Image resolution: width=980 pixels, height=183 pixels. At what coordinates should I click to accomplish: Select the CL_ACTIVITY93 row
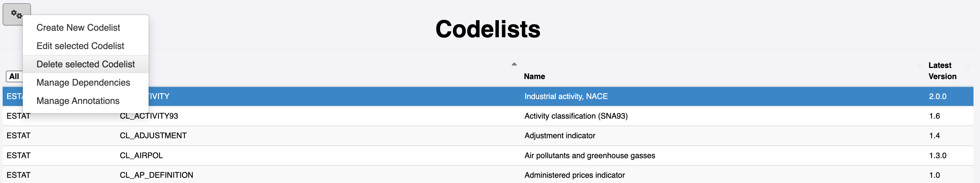click(x=488, y=116)
